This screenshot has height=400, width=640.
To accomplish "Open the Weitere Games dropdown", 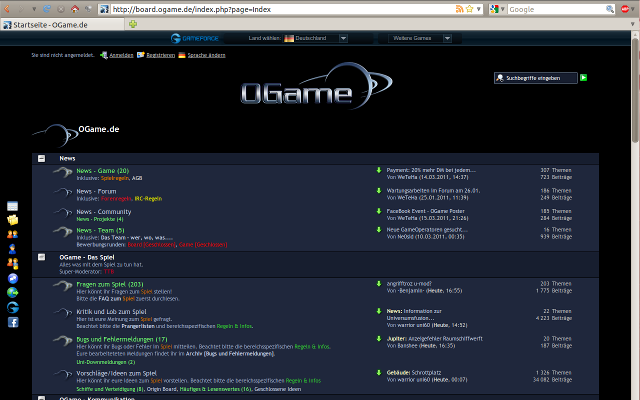I will 420,38.
